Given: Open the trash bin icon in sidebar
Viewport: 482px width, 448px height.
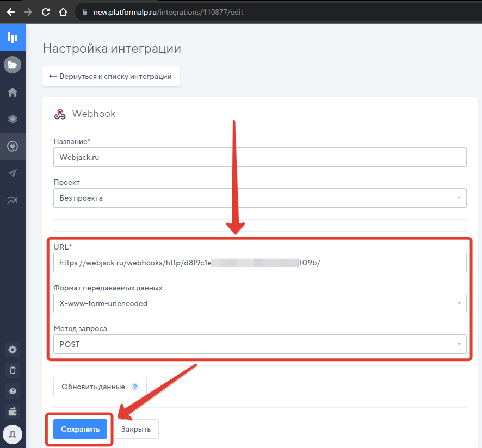Looking at the screenshot, I should click(13, 370).
